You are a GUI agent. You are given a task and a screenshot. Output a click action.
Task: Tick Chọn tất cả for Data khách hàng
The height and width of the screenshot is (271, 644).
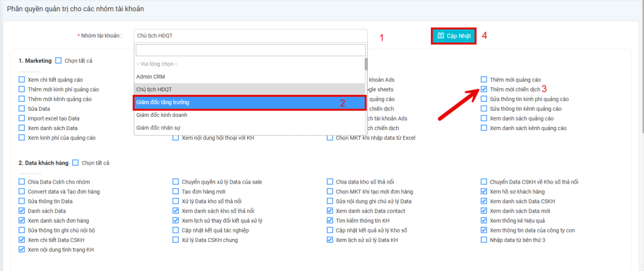76,163
